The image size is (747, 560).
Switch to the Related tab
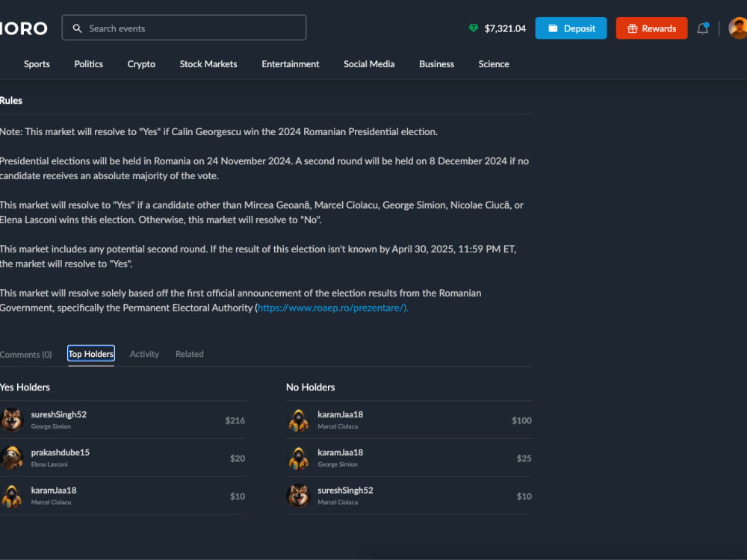point(189,354)
